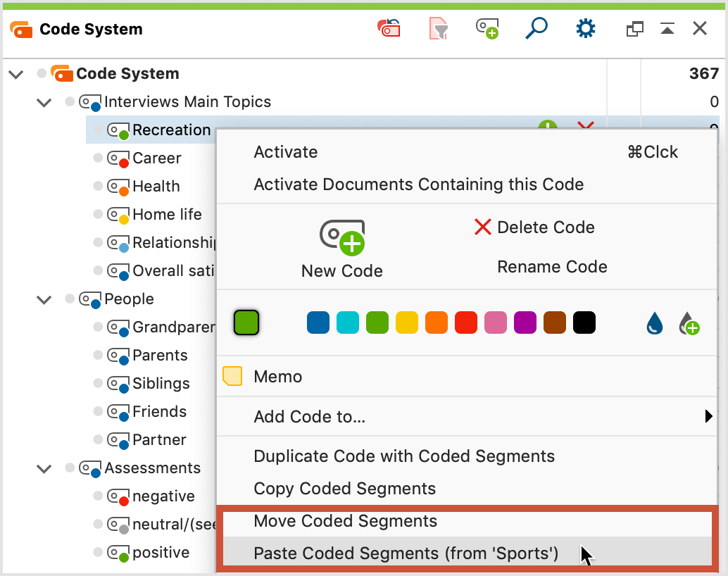The width and height of the screenshot is (728, 576).
Task: Collapse the People code group
Action: tap(44, 299)
